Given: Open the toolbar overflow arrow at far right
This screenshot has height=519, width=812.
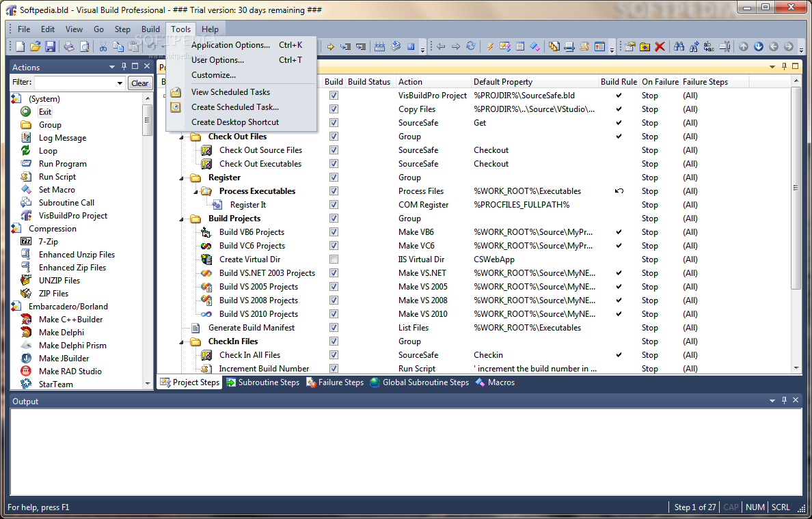Looking at the screenshot, I should [x=801, y=50].
